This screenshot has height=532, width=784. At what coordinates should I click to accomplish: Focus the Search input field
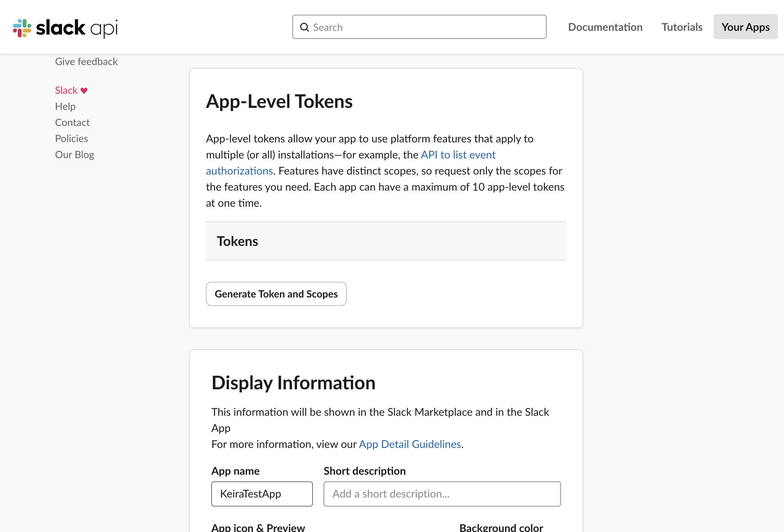tap(425, 27)
